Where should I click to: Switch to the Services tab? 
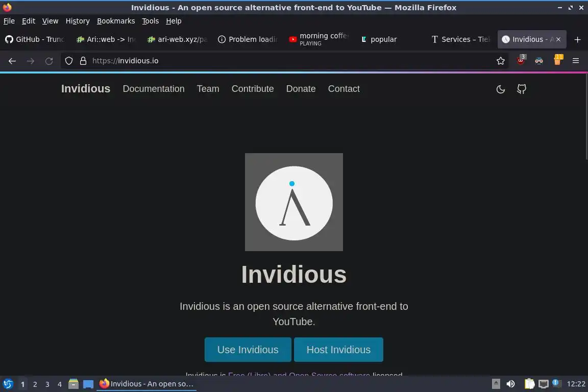[x=460, y=39]
